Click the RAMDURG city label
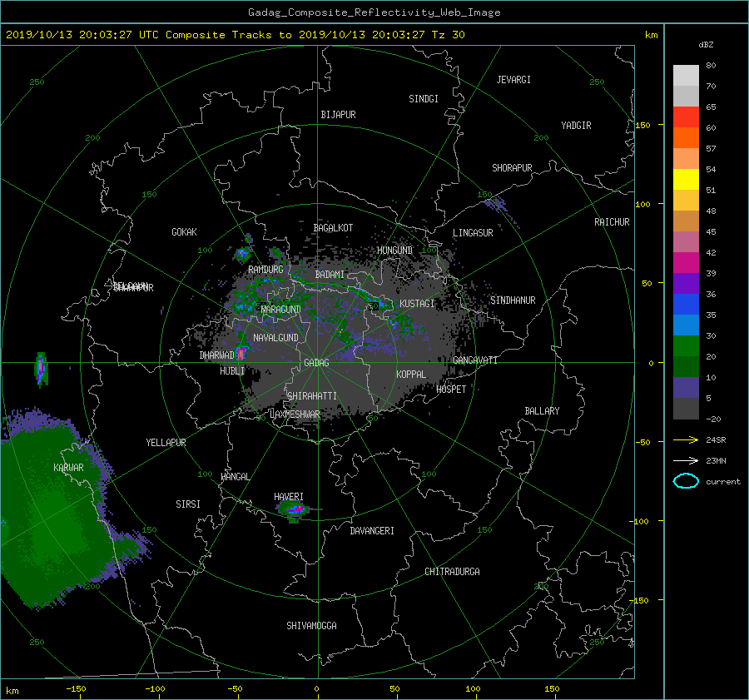Screen dimensions: 749x700 click(265, 270)
